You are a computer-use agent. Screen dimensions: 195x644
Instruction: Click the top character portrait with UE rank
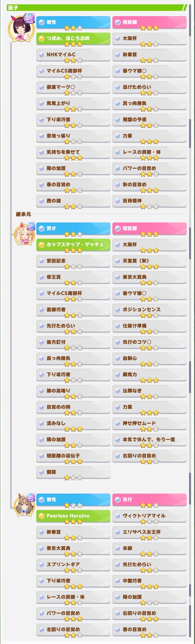(21, 28)
